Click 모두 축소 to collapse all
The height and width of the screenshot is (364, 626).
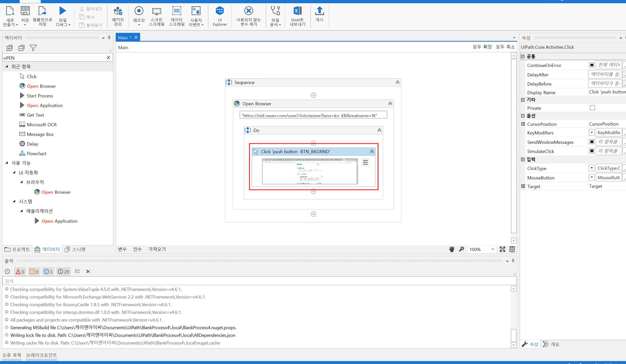point(505,47)
